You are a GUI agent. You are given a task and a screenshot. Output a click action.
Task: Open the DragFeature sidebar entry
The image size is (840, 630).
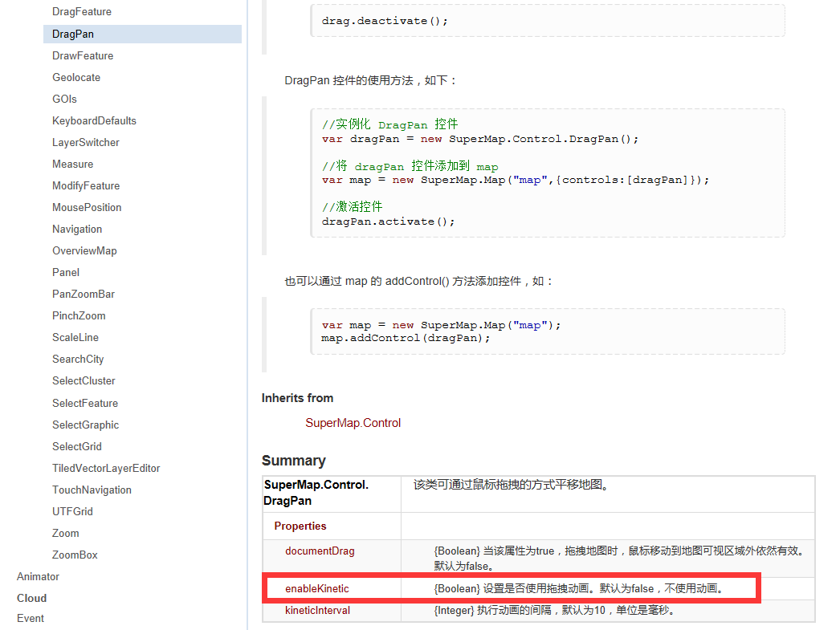click(82, 12)
